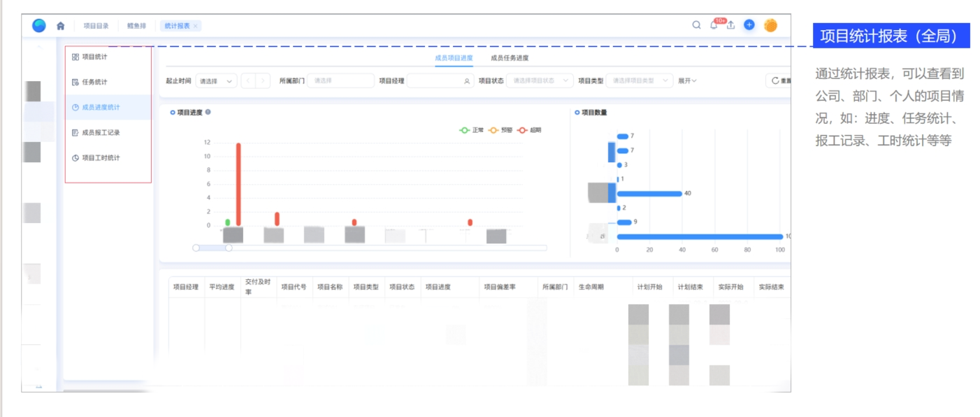Click the home icon in the top bar

(61, 26)
